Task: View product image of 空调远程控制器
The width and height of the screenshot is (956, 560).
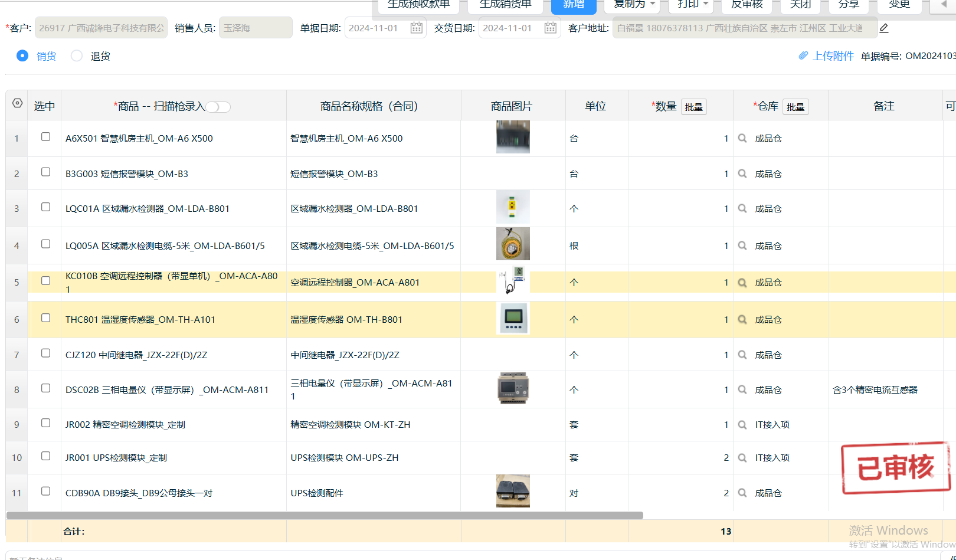Action: point(513,280)
